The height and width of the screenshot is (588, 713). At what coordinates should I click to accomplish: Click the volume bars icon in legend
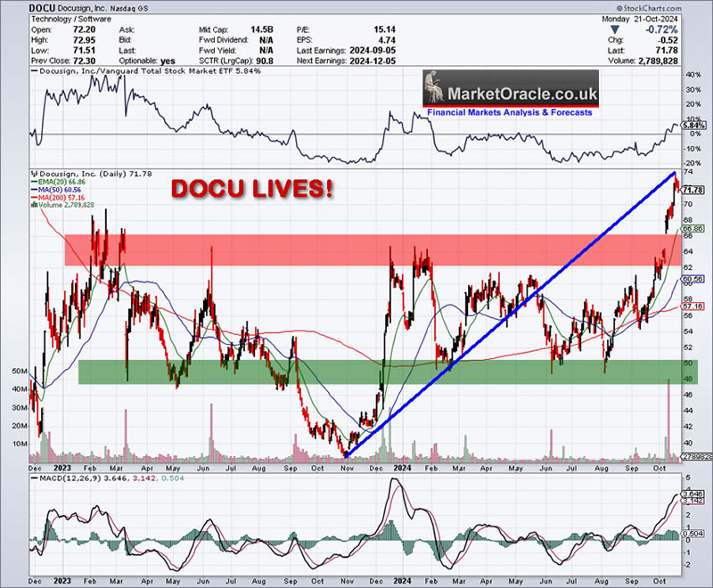34,205
